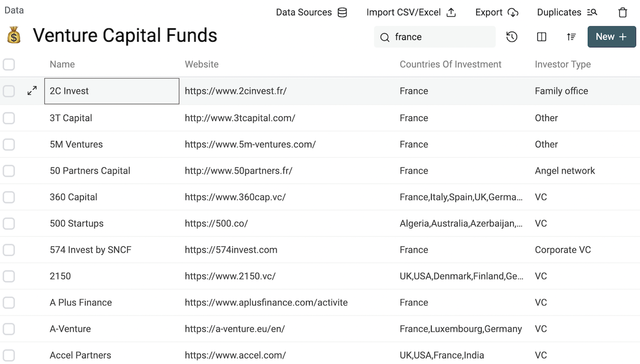Open the Duplicates finder icon
This screenshot has width=640, height=364.
click(x=593, y=12)
